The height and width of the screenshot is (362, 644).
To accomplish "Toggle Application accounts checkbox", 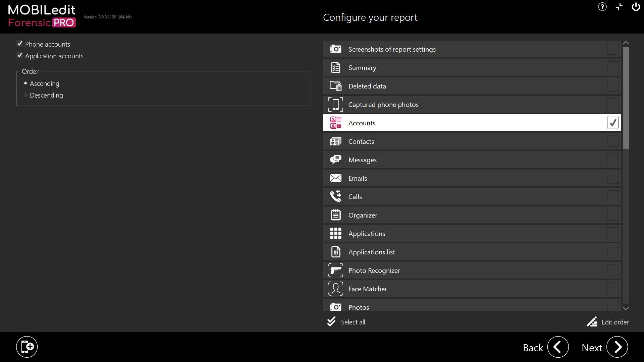I will [20, 56].
